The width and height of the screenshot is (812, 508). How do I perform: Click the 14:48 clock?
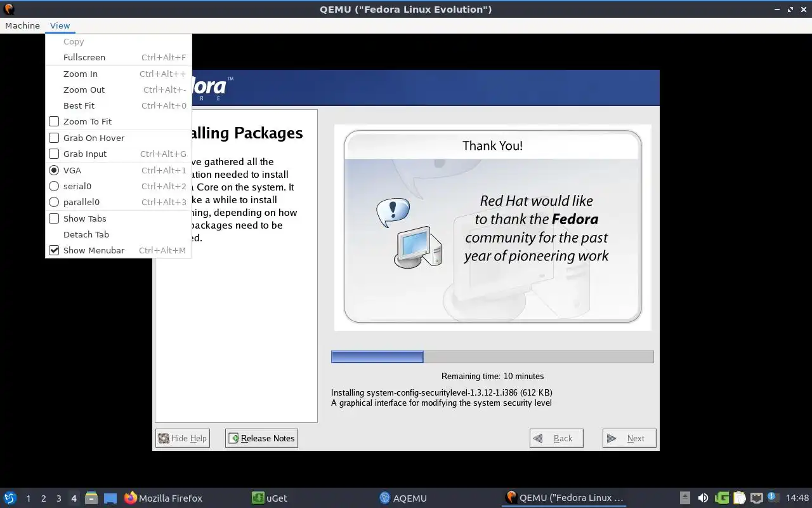coord(797,498)
